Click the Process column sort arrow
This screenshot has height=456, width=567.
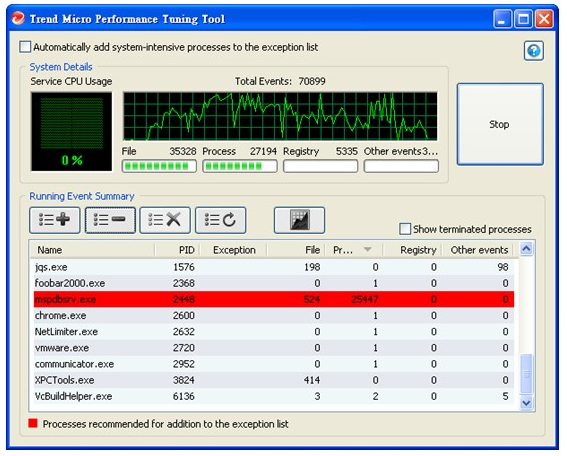tap(367, 250)
